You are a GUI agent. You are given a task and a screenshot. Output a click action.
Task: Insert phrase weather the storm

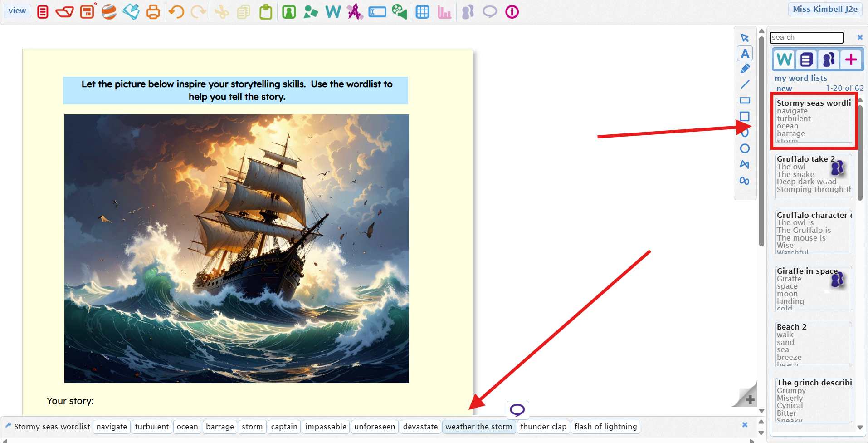tap(479, 427)
